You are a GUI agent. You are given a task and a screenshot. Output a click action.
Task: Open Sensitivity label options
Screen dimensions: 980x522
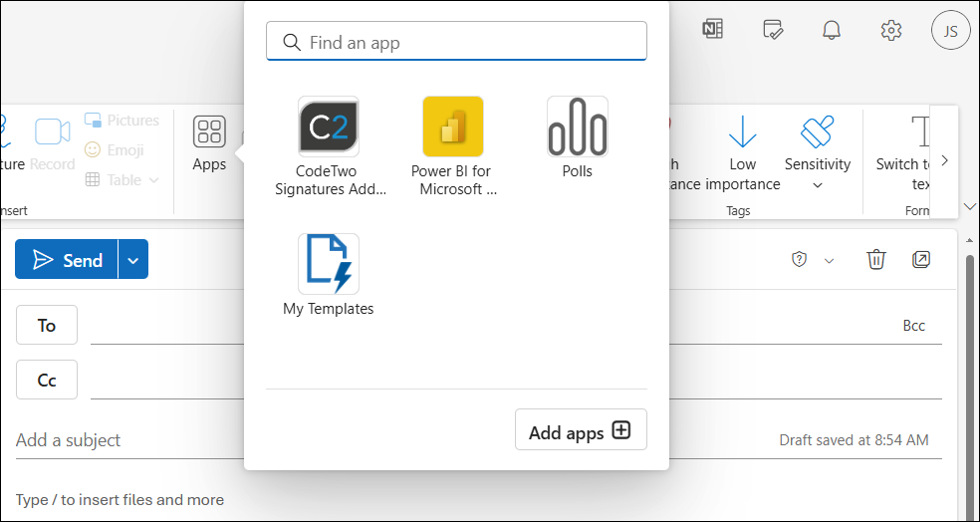coord(818,151)
